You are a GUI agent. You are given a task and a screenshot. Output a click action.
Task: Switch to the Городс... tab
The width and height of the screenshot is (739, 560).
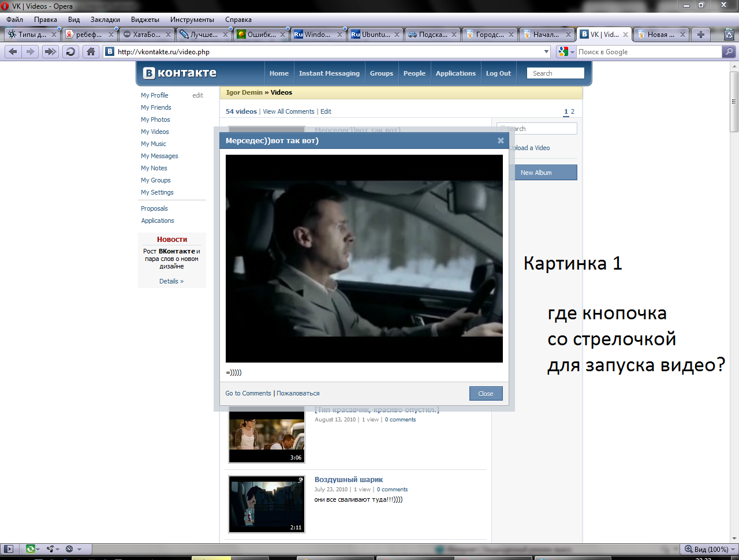tap(490, 35)
